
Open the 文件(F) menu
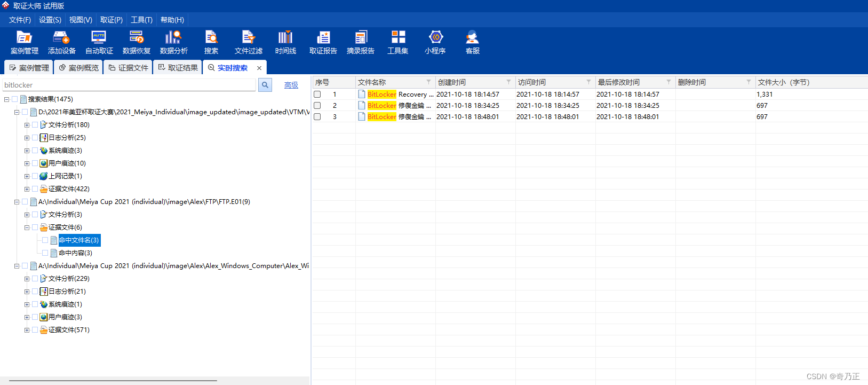point(20,20)
